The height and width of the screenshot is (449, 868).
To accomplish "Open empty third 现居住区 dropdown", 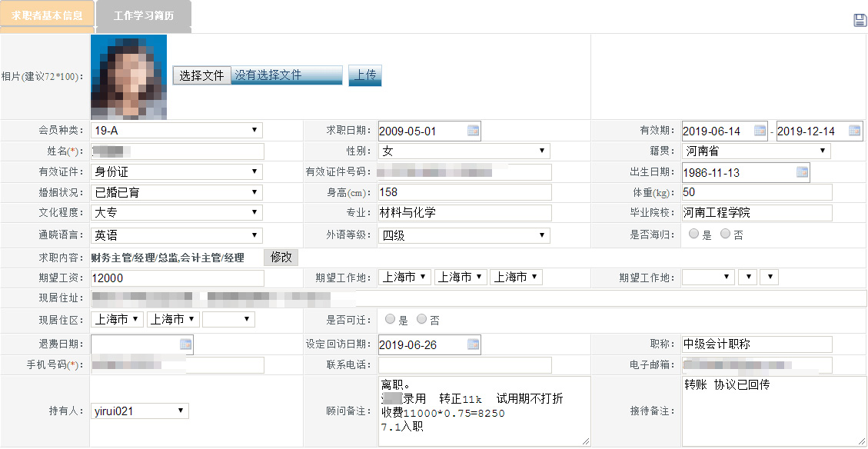I will point(228,319).
